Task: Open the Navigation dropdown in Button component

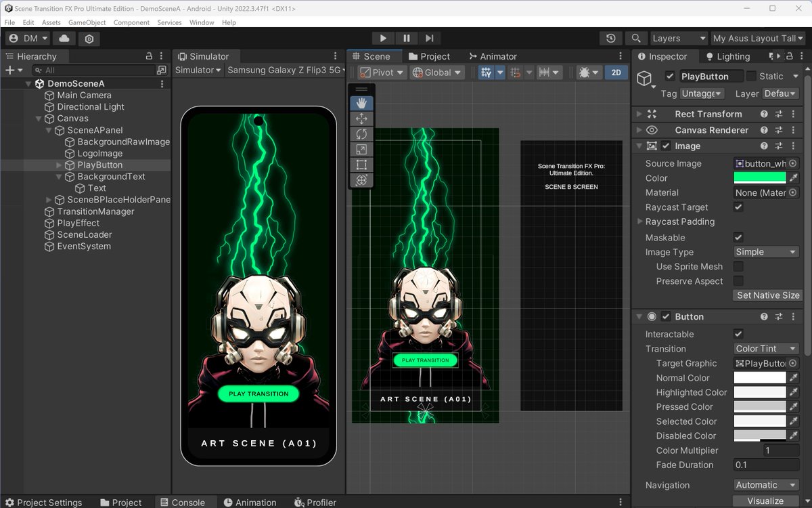Action: [765, 485]
